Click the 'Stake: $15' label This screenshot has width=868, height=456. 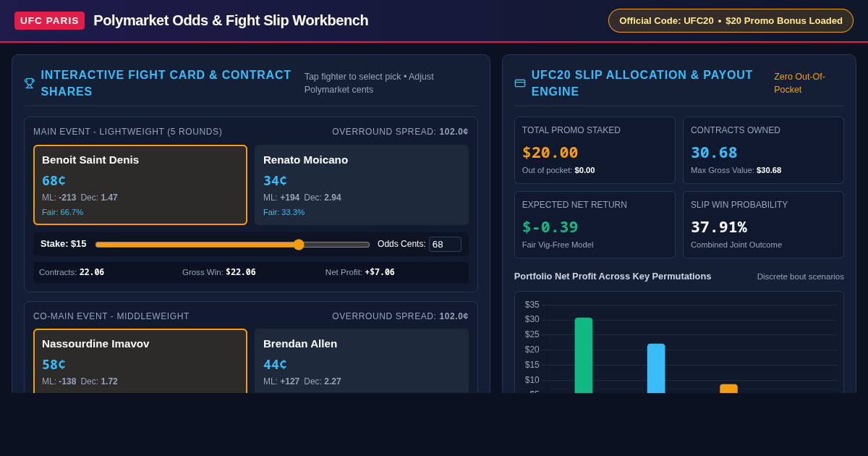pyautogui.click(x=64, y=244)
